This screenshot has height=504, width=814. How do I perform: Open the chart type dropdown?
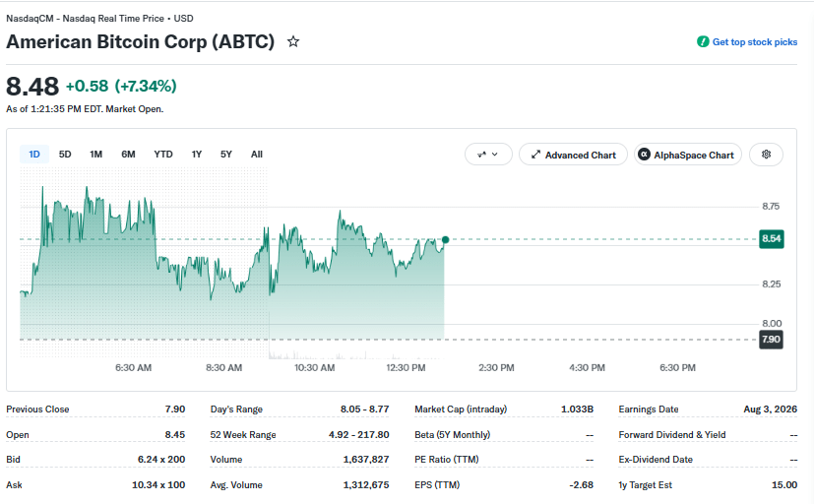(488, 155)
